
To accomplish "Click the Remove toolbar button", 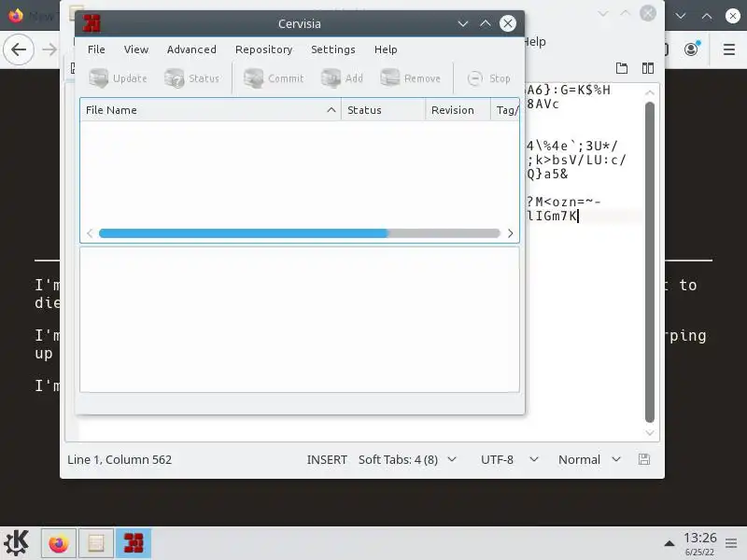I will 410,78.
